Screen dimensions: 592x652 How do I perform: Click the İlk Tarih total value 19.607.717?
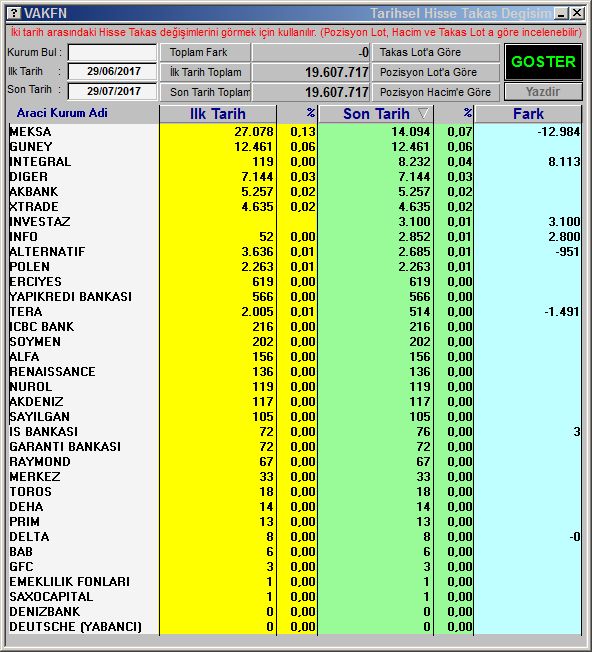pyautogui.click(x=337, y=72)
